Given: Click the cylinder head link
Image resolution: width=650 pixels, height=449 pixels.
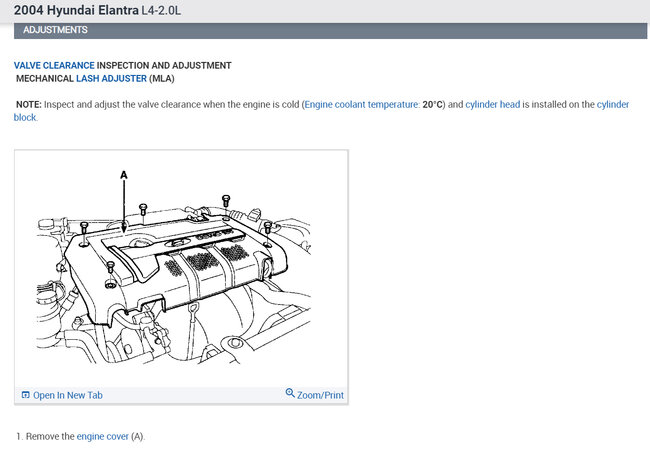Looking at the screenshot, I should tap(492, 104).
